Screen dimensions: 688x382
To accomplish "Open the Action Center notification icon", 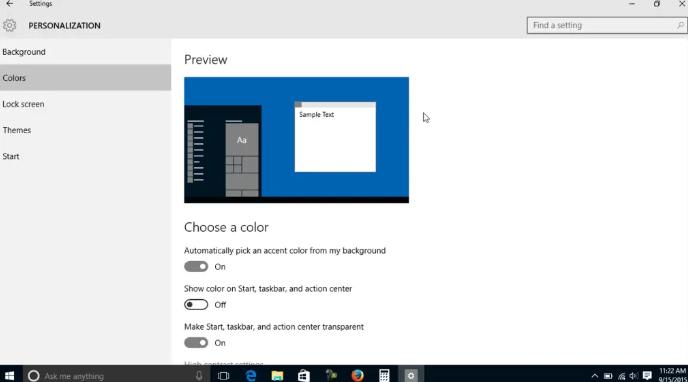I will point(647,376).
